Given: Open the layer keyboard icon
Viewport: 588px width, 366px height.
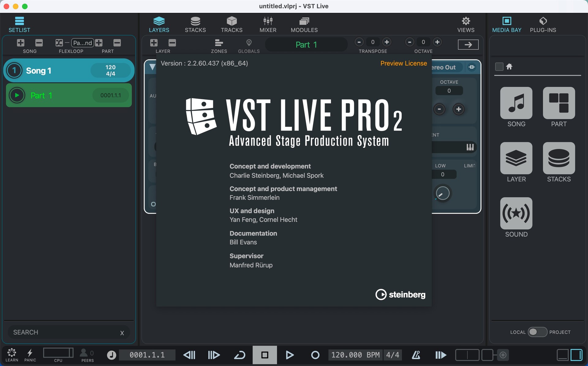Looking at the screenshot, I should tap(470, 147).
